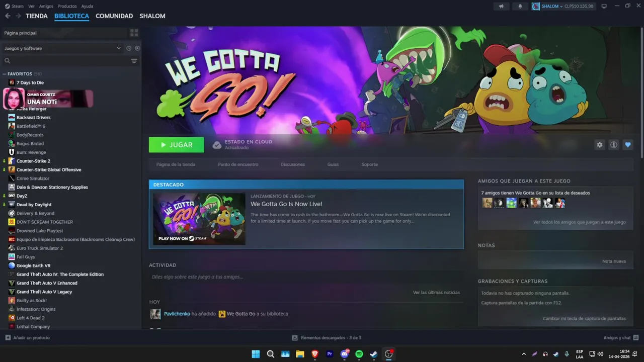644x362 pixels.
Task: Open the Amigos menu
Action: pos(46,6)
